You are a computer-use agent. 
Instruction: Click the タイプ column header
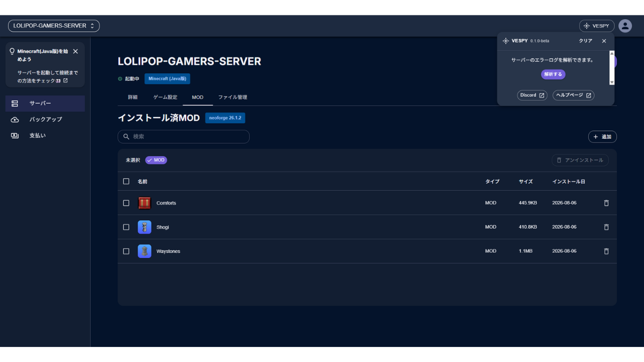click(x=492, y=182)
